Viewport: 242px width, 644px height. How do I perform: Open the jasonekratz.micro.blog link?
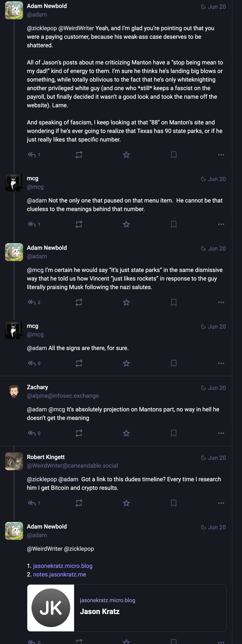point(63,566)
